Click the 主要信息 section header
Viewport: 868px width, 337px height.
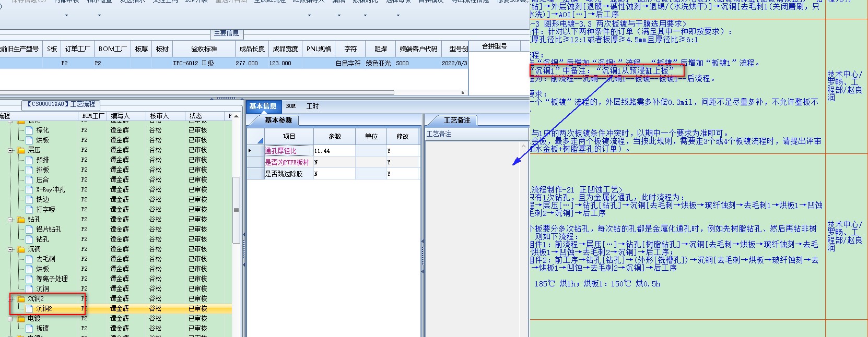click(226, 33)
